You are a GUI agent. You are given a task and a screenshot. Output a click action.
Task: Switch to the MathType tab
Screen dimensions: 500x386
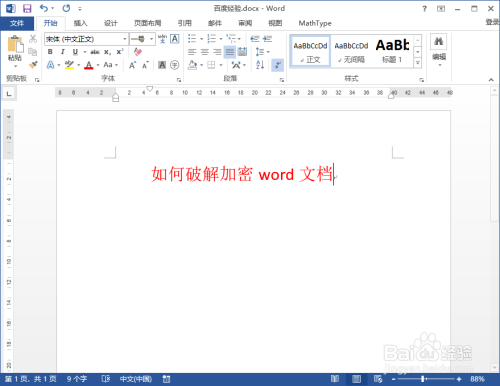coord(315,23)
